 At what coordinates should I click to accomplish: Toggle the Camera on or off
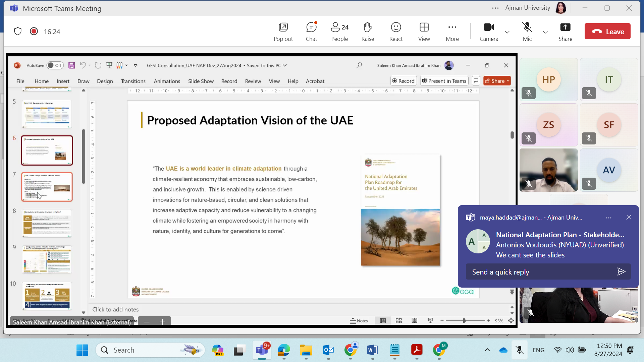(x=488, y=32)
